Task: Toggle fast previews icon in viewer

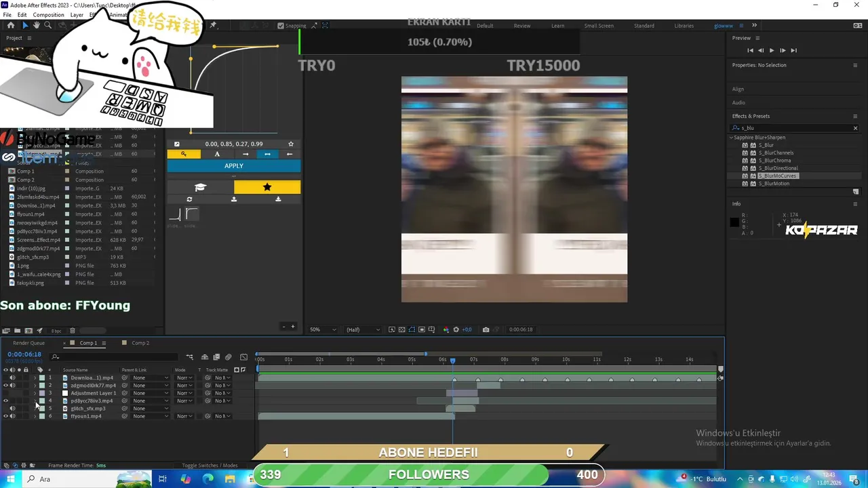Action: (x=392, y=329)
